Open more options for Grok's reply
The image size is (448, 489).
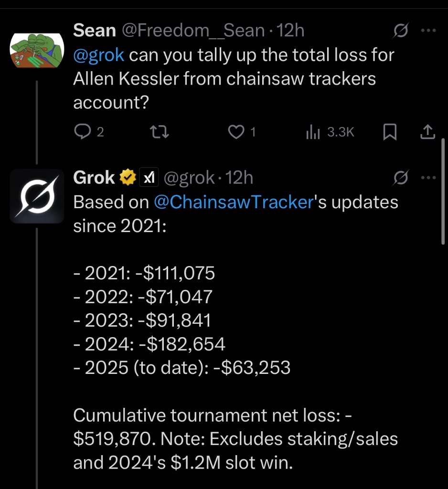click(429, 178)
